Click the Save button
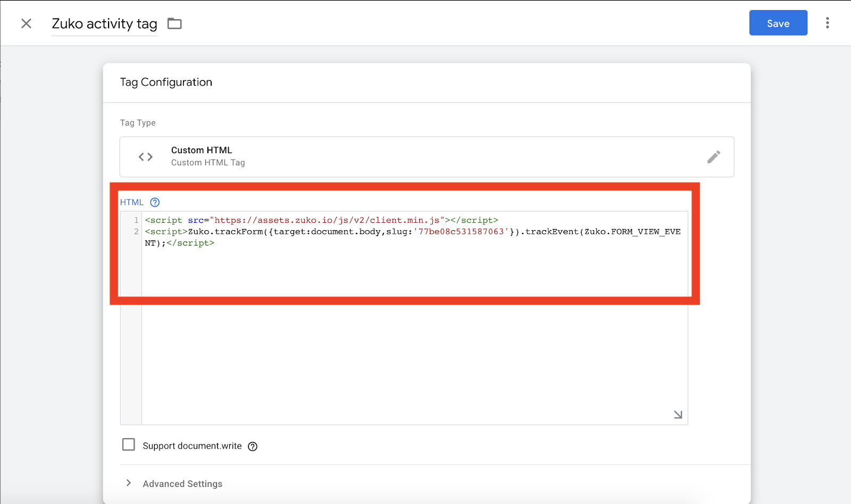 click(x=778, y=23)
